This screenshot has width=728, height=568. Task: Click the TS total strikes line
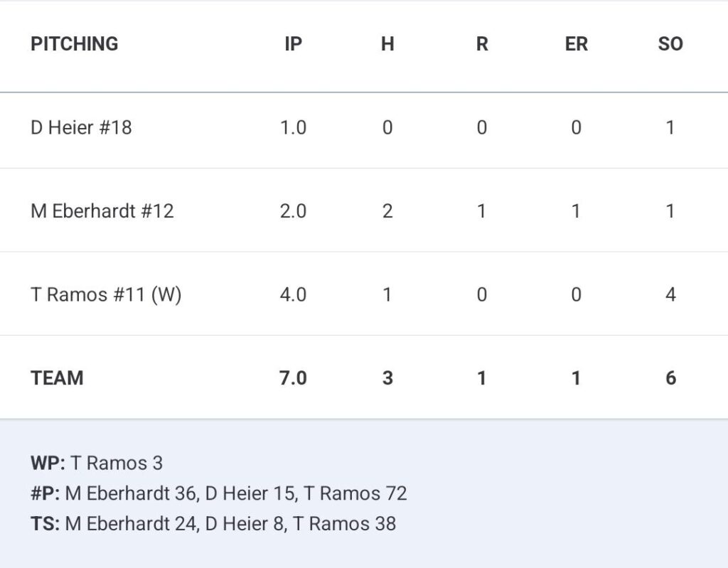(213, 524)
